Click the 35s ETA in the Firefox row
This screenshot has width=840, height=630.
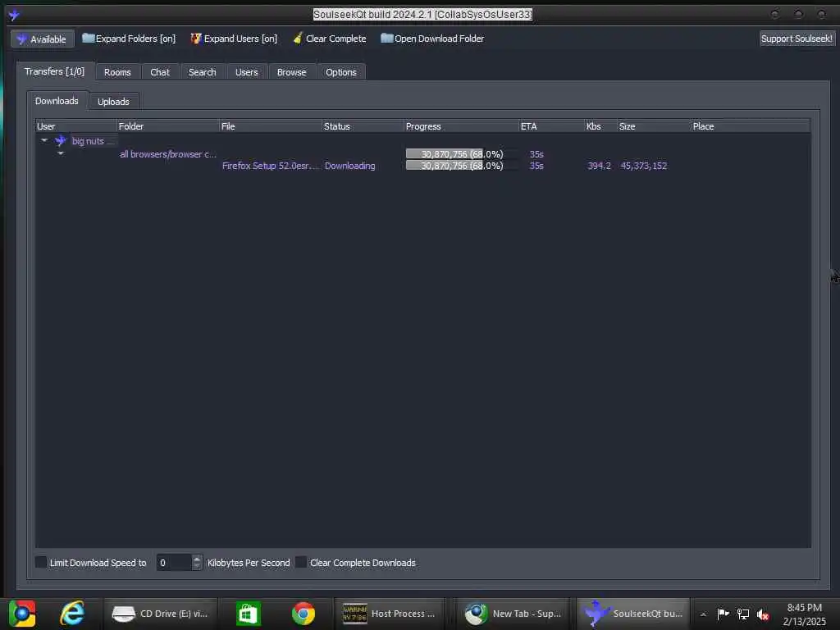pyautogui.click(x=536, y=166)
